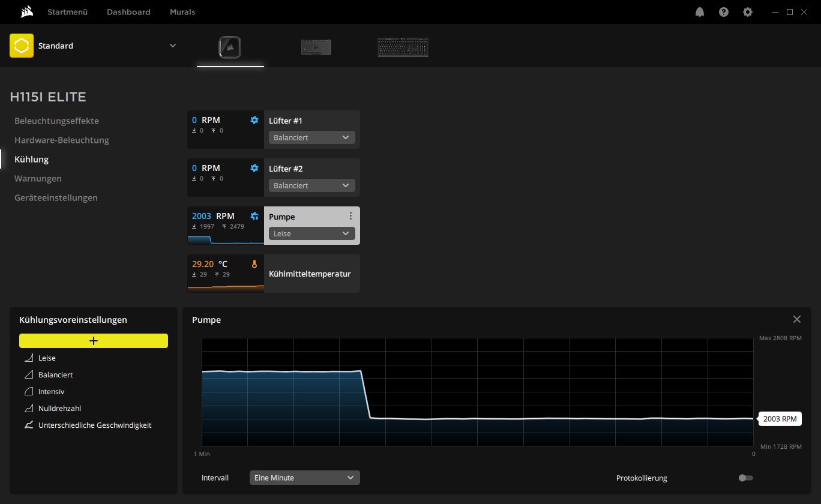
Task: Click the Lüfter #2 0 RPM reading
Action: pyautogui.click(x=206, y=168)
